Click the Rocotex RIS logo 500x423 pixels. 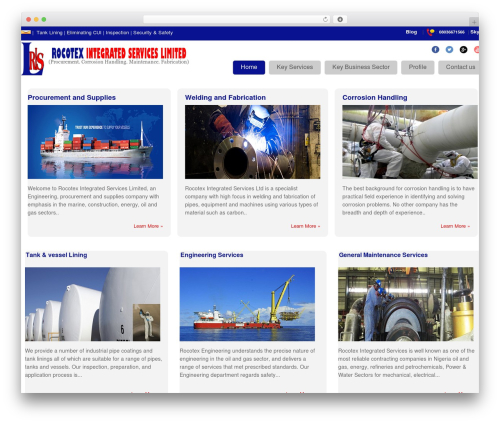[33, 59]
